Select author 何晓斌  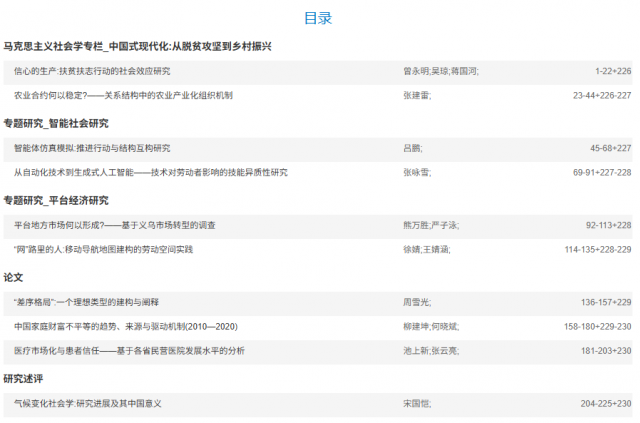coord(447,326)
